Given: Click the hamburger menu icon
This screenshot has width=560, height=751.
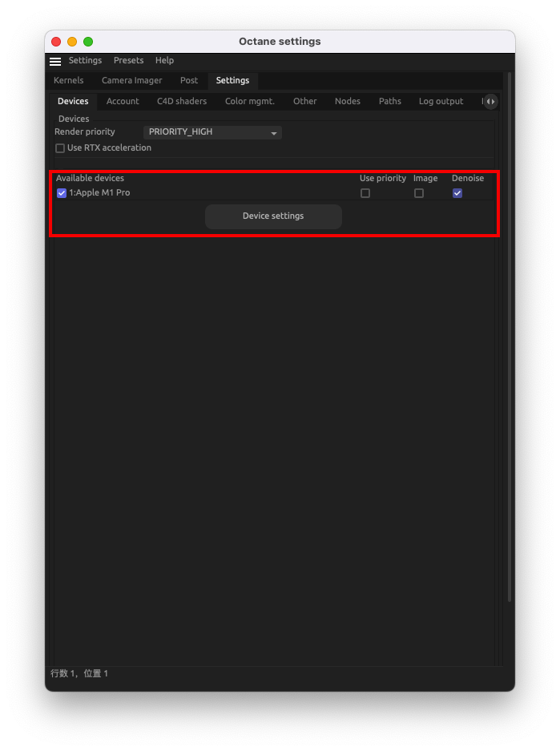Looking at the screenshot, I should pos(55,61).
